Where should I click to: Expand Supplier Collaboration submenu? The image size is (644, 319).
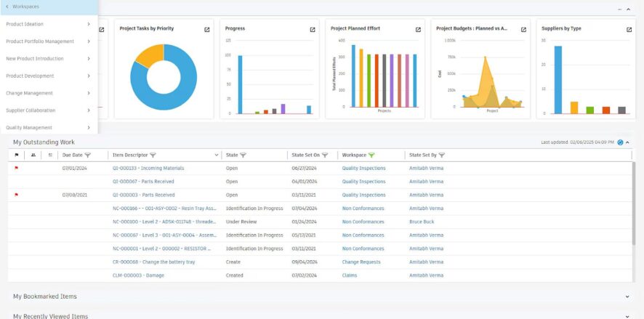88,110
